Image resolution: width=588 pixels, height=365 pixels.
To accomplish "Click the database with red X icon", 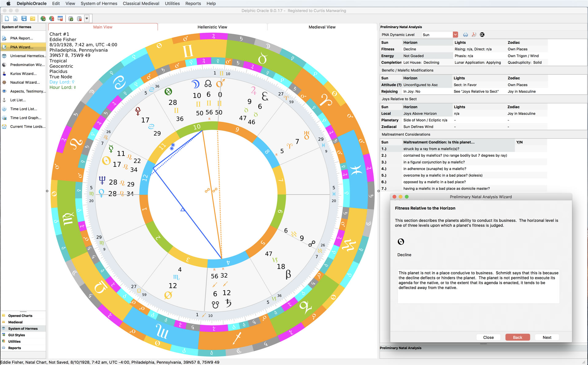I will click(x=79, y=19).
